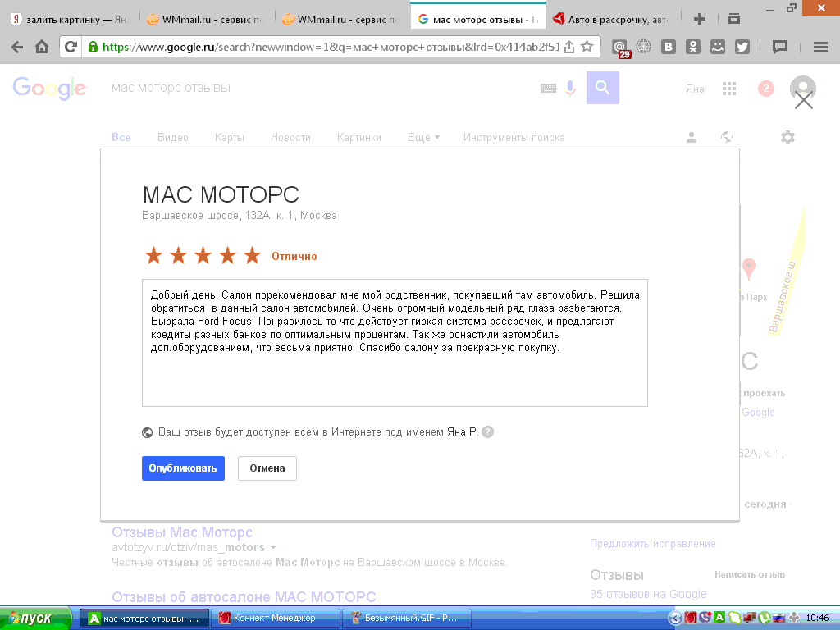Open the Windows пуск start button
Screen dimensions: 840x630
[35, 619]
